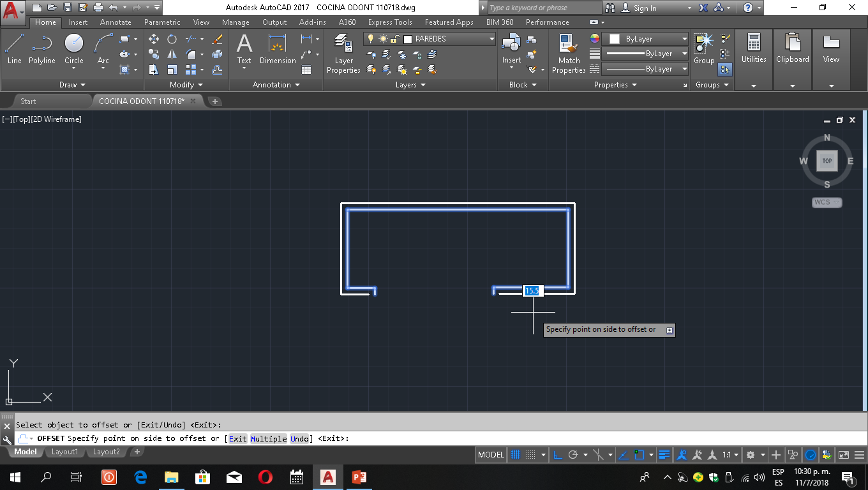Click the Rotate tool icon
Viewport: 868px width, 490px height.
tap(172, 39)
